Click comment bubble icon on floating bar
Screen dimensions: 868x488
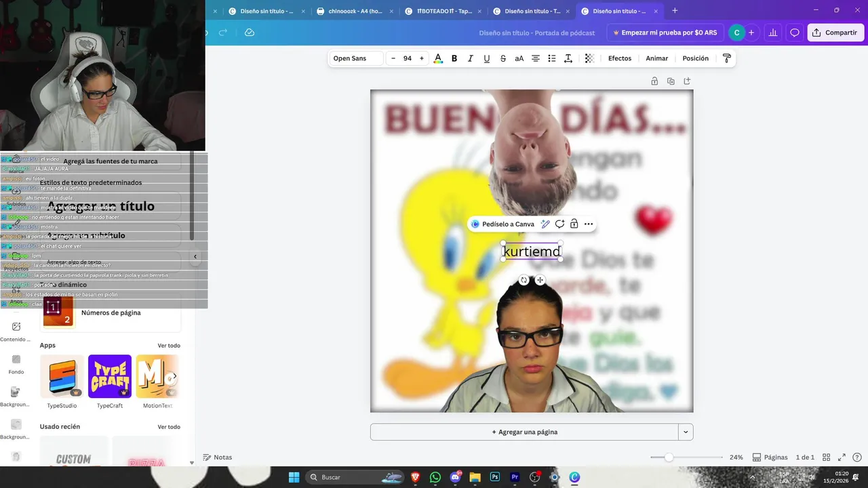(559, 224)
